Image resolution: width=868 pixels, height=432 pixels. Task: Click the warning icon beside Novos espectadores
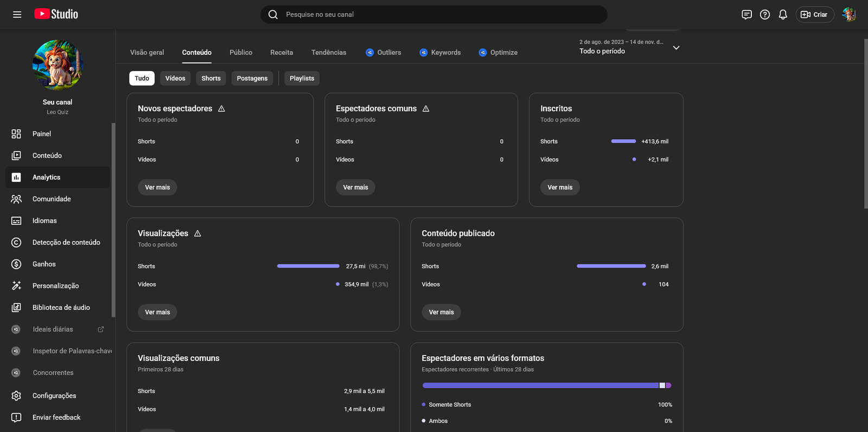tap(221, 109)
